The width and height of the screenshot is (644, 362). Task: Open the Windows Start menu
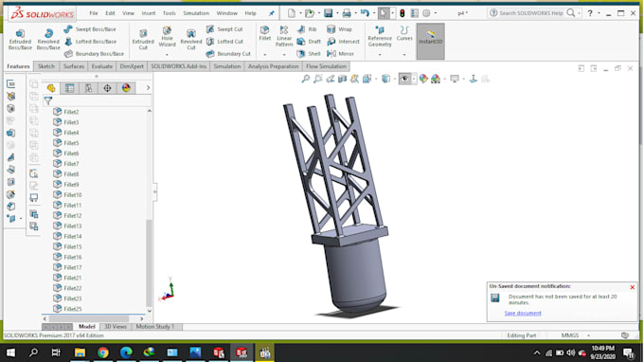(x=10, y=353)
